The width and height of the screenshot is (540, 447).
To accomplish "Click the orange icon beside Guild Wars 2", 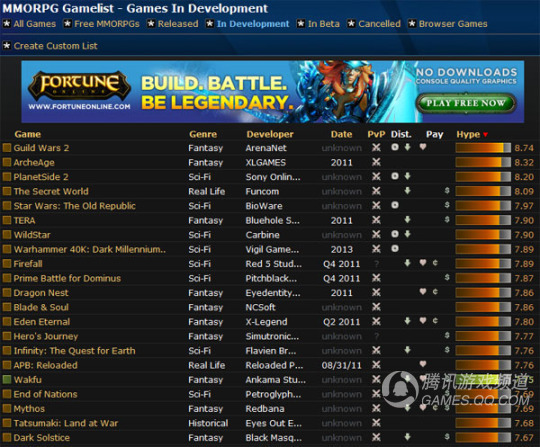I will tap(7, 148).
